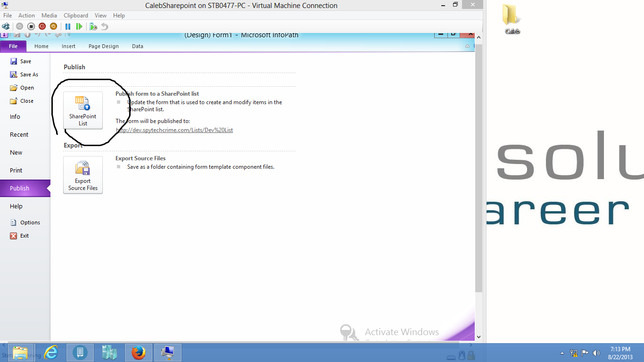
Task: Switch to the Data ribbon tab
Action: pos(138,46)
